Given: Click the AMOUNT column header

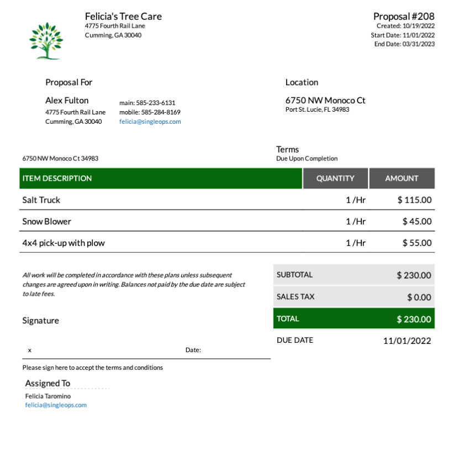Looking at the screenshot, I should [402, 179].
